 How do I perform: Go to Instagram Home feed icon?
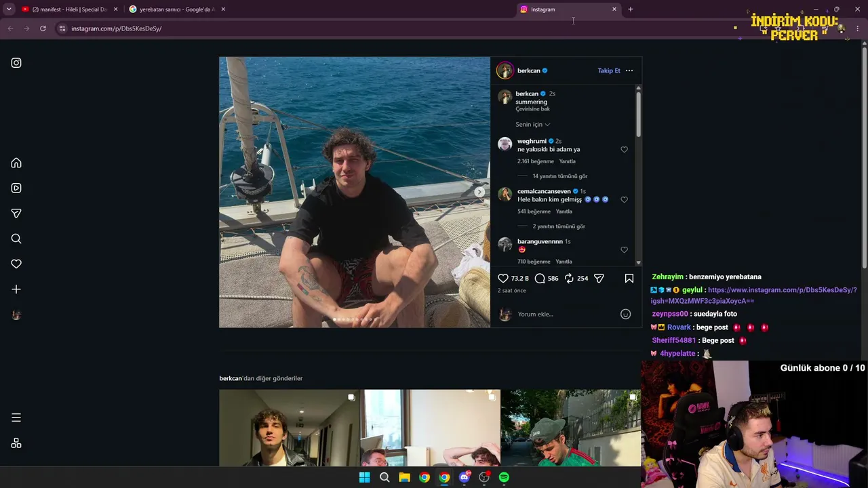tap(16, 163)
